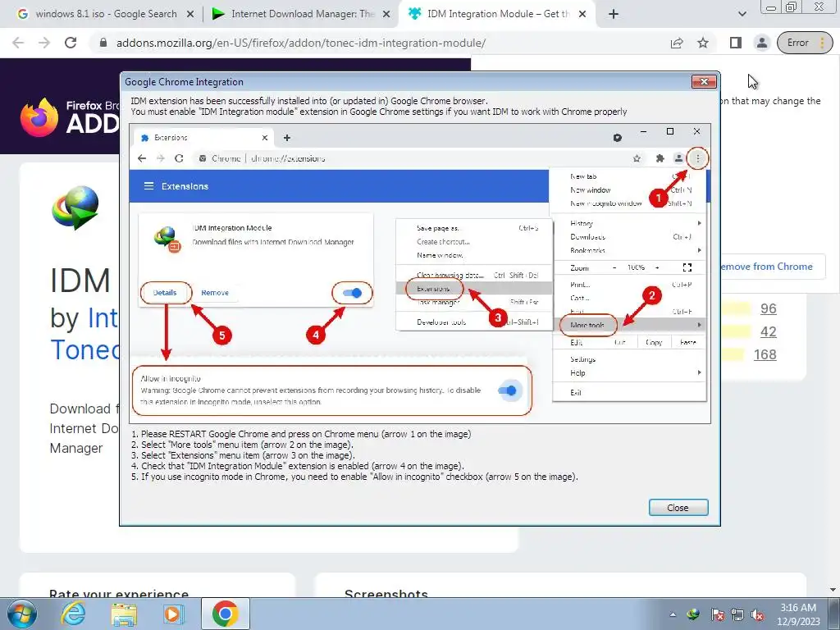The height and width of the screenshot is (630, 840).
Task: Open the Action Center flag icon
Action: click(x=717, y=614)
